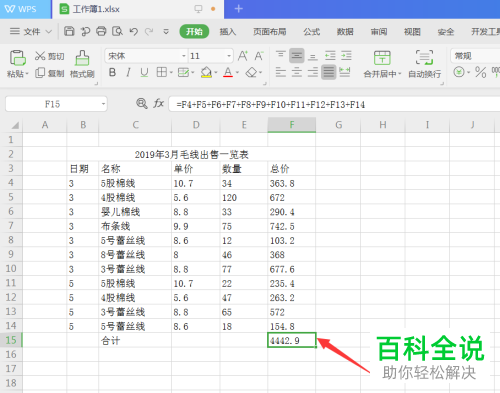Select the 工作簿1.xlsx document tab
This screenshot has width=500, height=393.
(x=138, y=9)
